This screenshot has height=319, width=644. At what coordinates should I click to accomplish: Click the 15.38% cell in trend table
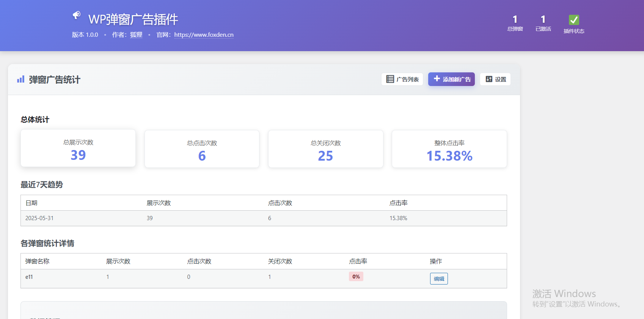[x=398, y=218]
